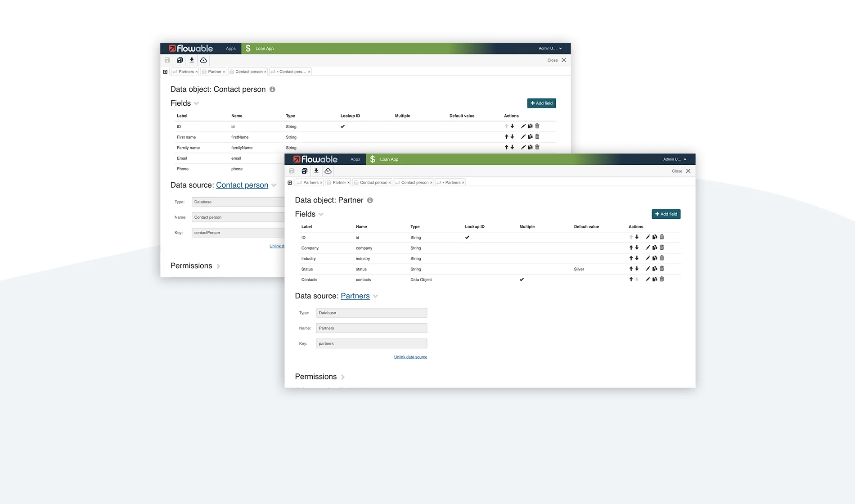Edit the Contacts field with pencil icon
This screenshot has width=855, height=504.
click(648, 279)
